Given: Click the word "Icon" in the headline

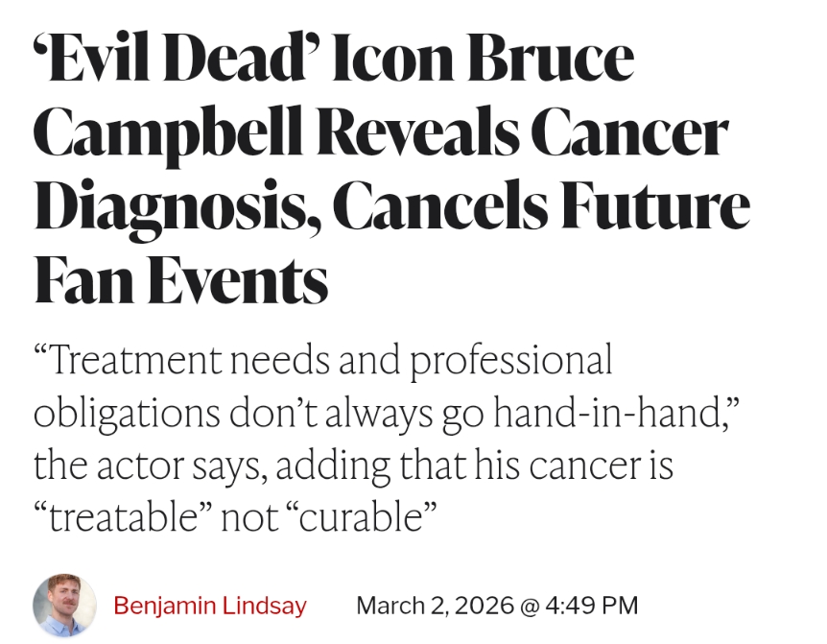Looking at the screenshot, I should [x=393, y=60].
